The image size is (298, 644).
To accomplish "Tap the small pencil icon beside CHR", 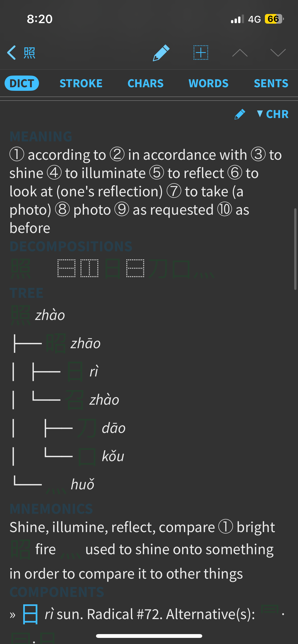I will click(240, 114).
